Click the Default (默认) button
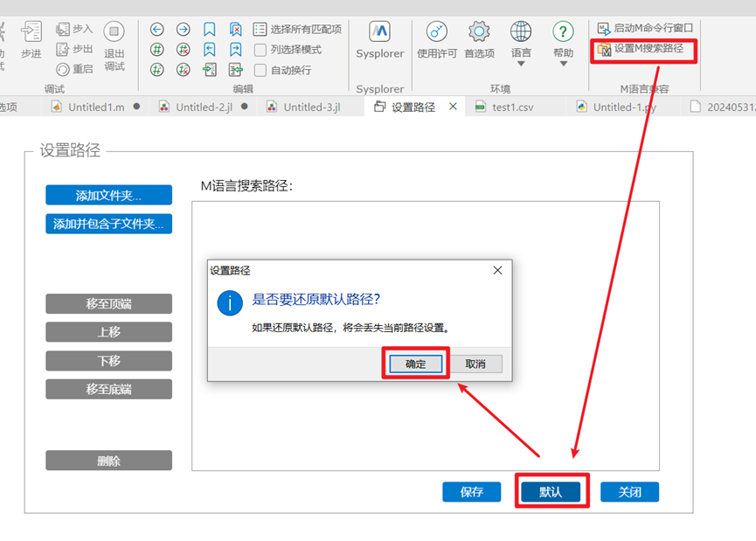Image resolution: width=756 pixels, height=541 pixels. (x=551, y=492)
